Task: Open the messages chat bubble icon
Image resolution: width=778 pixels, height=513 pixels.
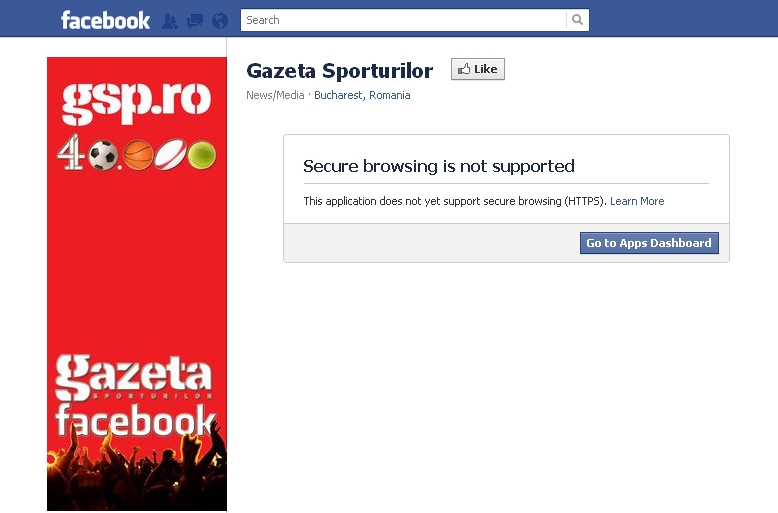Action: [x=194, y=21]
